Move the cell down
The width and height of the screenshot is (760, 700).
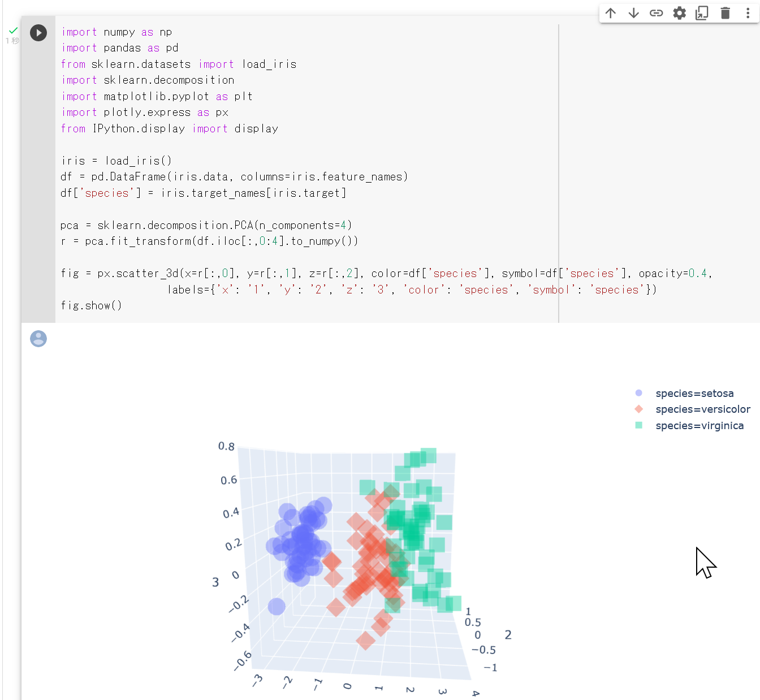[633, 13]
